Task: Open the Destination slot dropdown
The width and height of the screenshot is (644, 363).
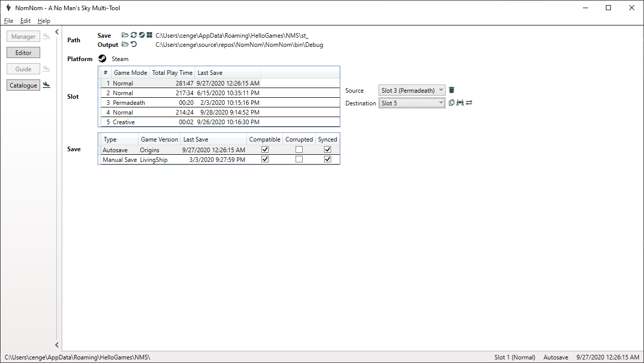Action: coord(412,103)
